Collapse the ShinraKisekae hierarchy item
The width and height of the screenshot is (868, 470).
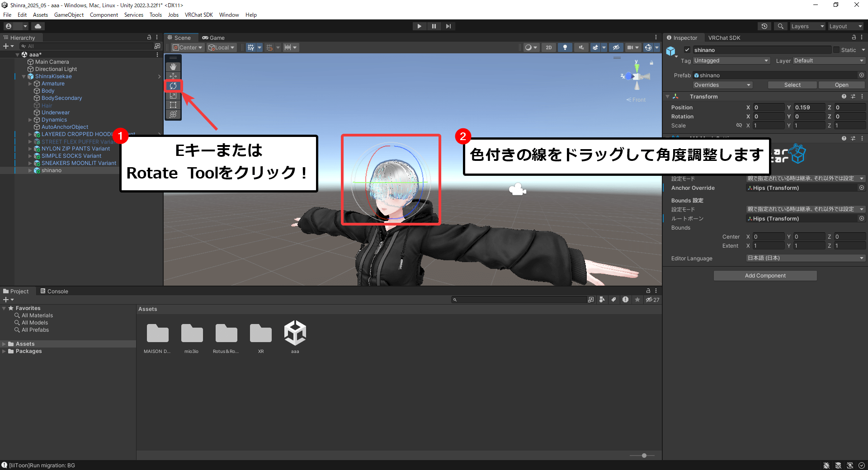(x=24, y=76)
